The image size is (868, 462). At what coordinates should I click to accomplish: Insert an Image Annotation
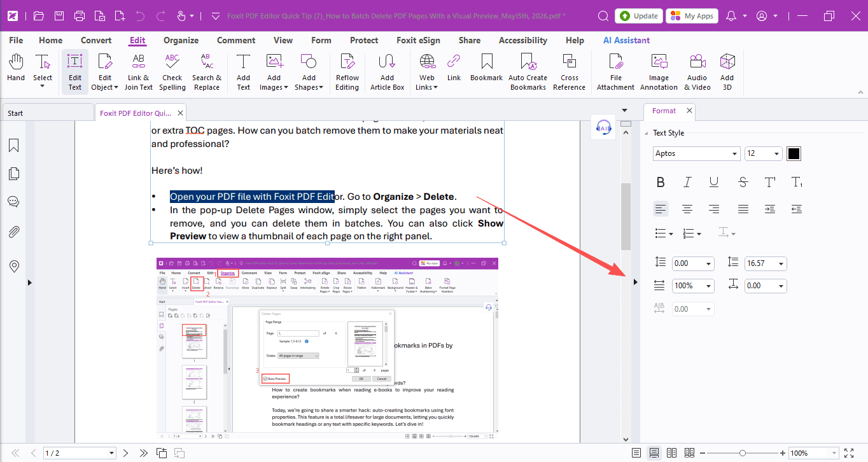pos(659,71)
